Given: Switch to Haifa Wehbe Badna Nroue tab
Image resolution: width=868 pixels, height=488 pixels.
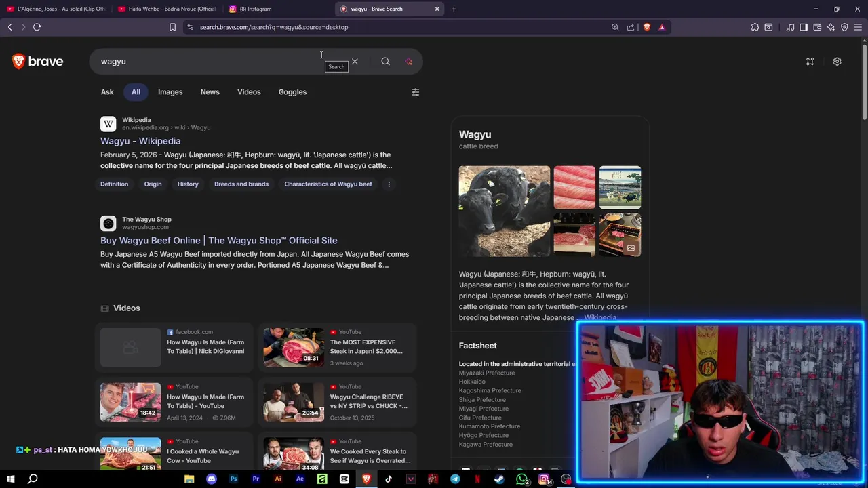Looking at the screenshot, I should [167, 9].
